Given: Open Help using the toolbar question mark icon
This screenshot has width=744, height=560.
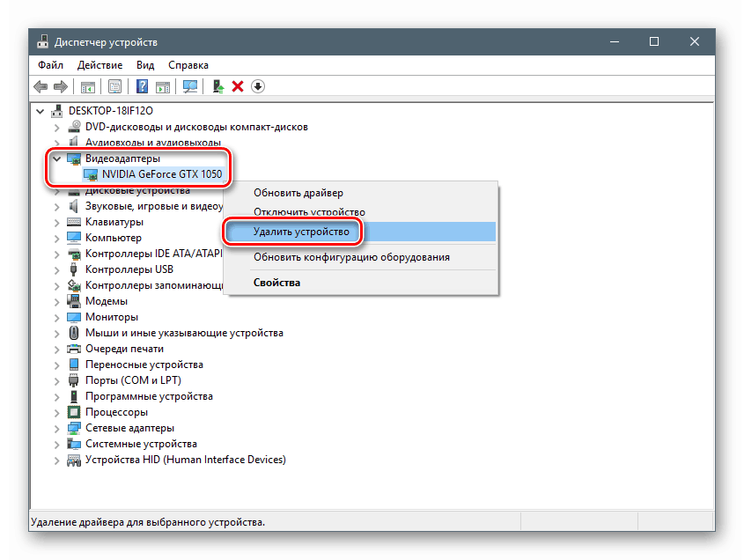Looking at the screenshot, I should tap(142, 86).
